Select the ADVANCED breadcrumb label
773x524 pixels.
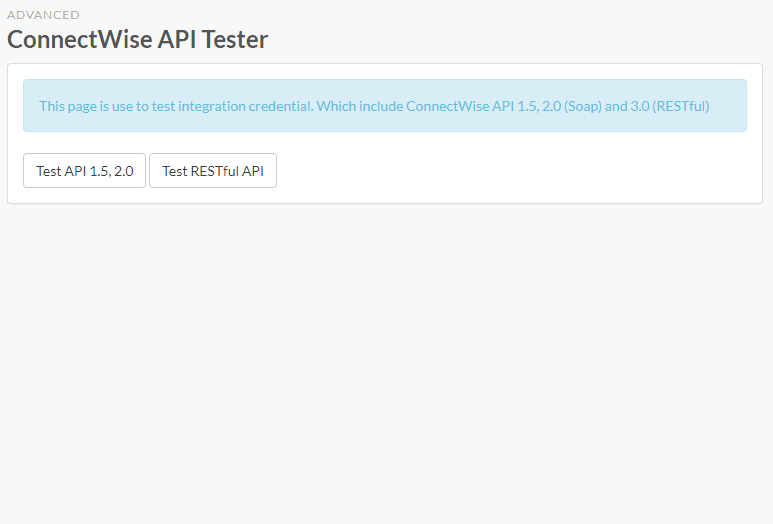pyautogui.click(x=43, y=15)
